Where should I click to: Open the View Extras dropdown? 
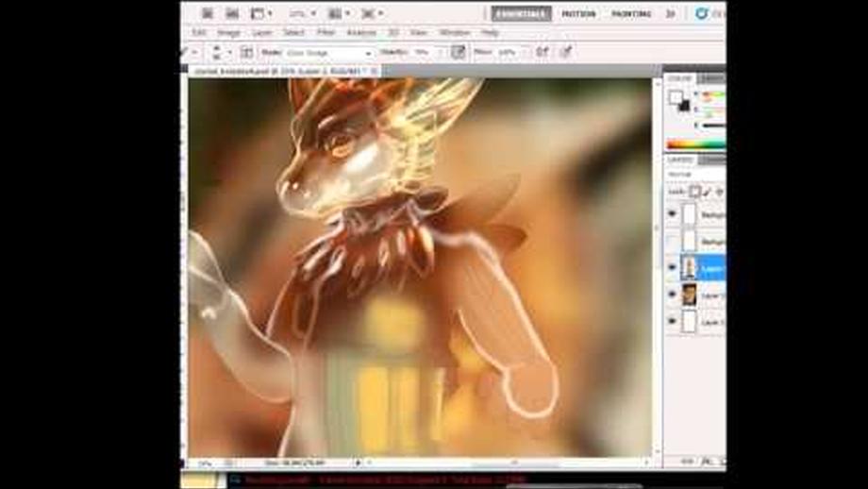click(261, 13)
